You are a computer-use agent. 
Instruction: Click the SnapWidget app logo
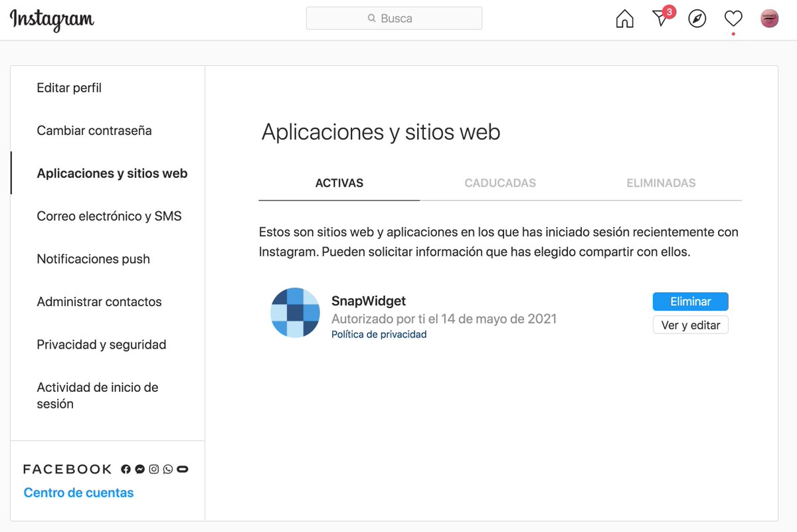[296, 313]
